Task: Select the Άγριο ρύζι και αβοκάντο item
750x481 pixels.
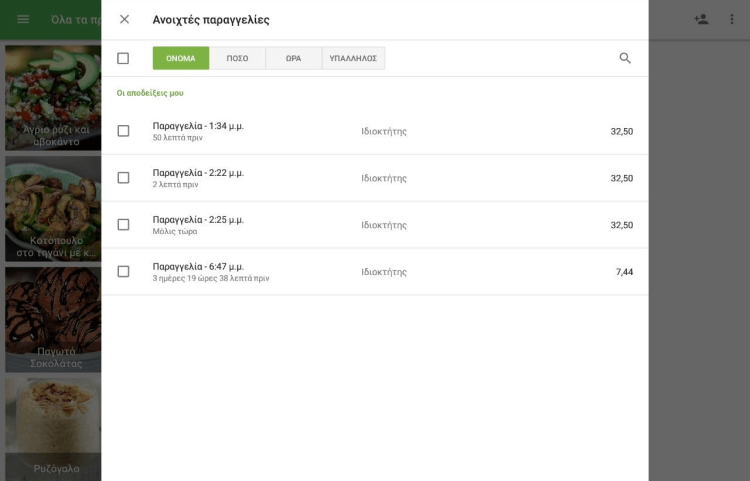Action: coord(52,97)
